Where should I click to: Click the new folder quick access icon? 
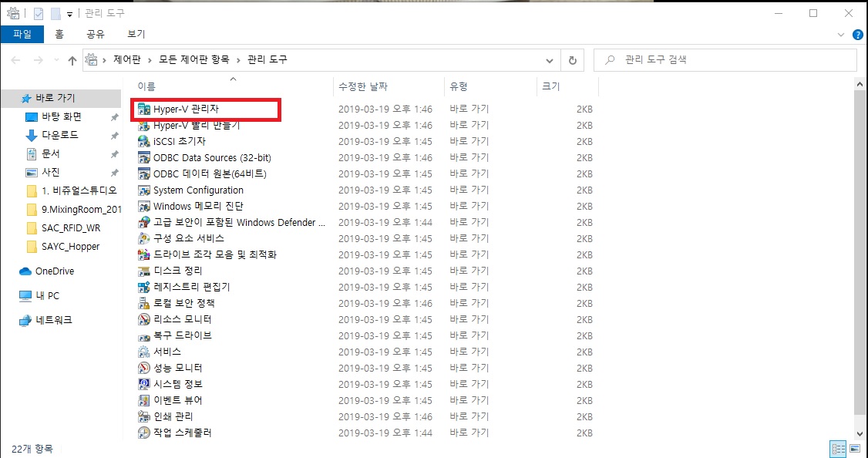coord(56,14)
